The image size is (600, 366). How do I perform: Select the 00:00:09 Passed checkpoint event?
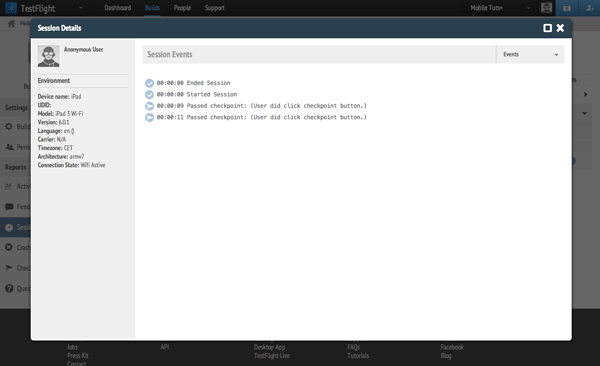coord(261,106)
